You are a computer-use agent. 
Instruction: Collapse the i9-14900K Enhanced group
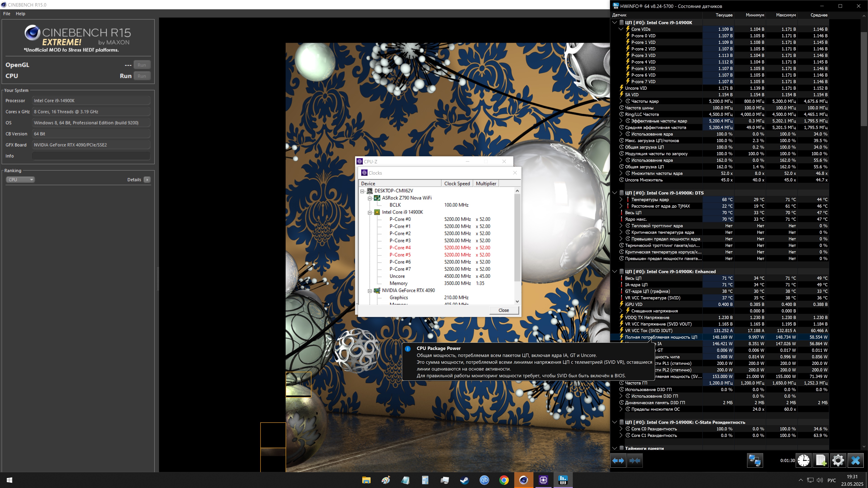[x=614, y=271]
